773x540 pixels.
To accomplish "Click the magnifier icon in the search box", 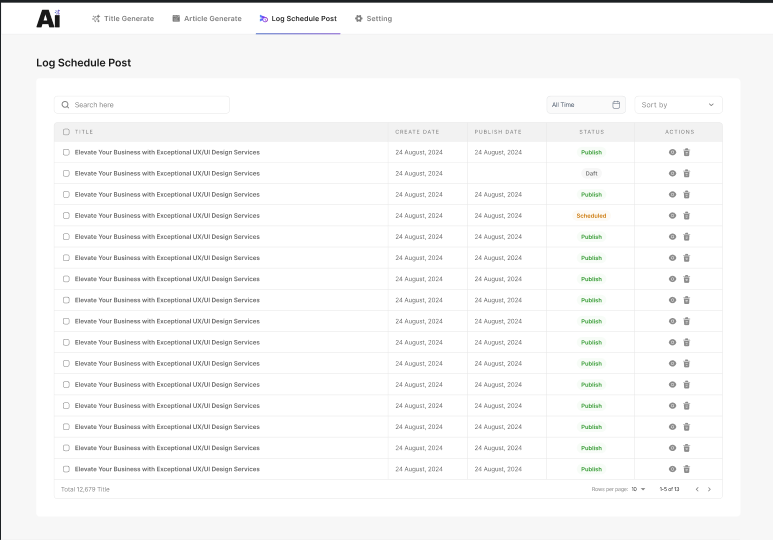I will 65,105.
